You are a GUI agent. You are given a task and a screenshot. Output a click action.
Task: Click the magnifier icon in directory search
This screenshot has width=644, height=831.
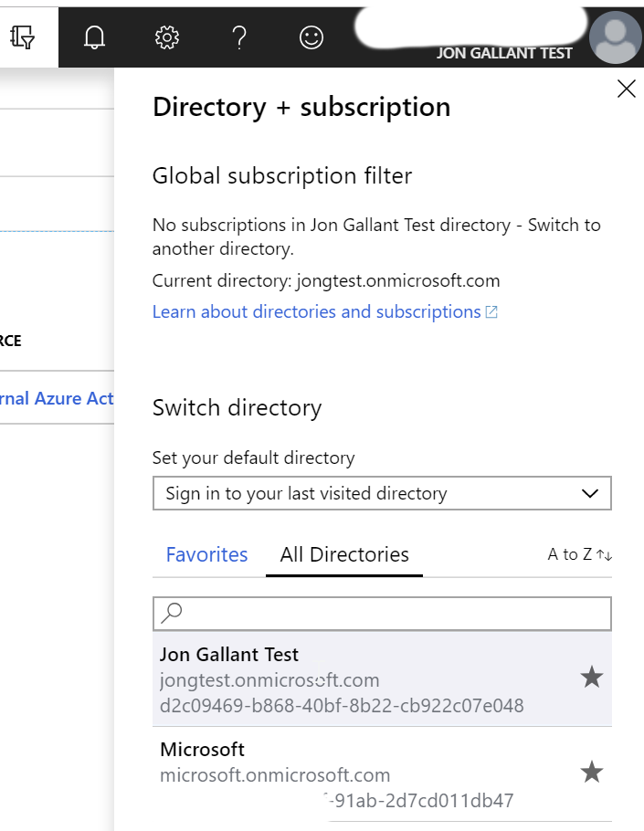(x=171, y=614)
